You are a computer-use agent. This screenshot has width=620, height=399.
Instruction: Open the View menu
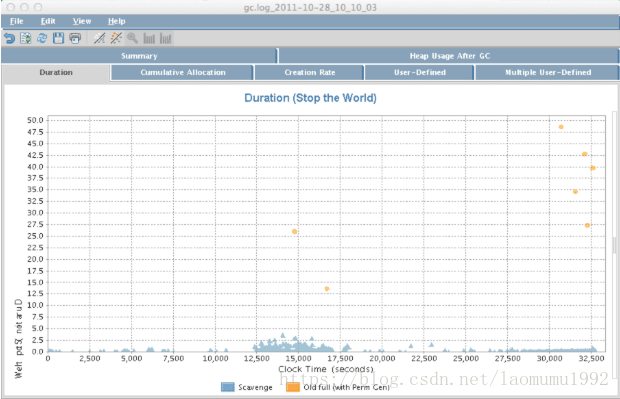[82, 21]
